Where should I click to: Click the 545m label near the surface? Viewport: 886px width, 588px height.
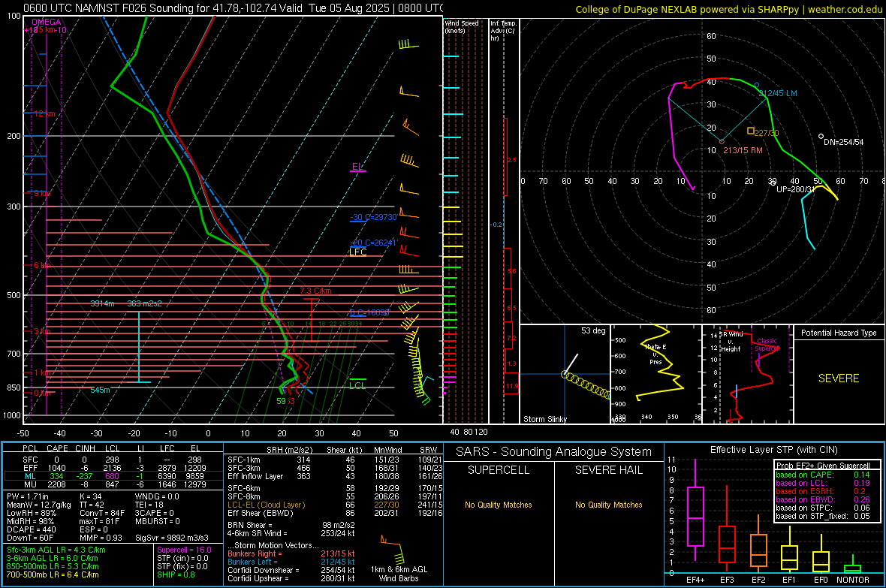(x=100, y=390)
